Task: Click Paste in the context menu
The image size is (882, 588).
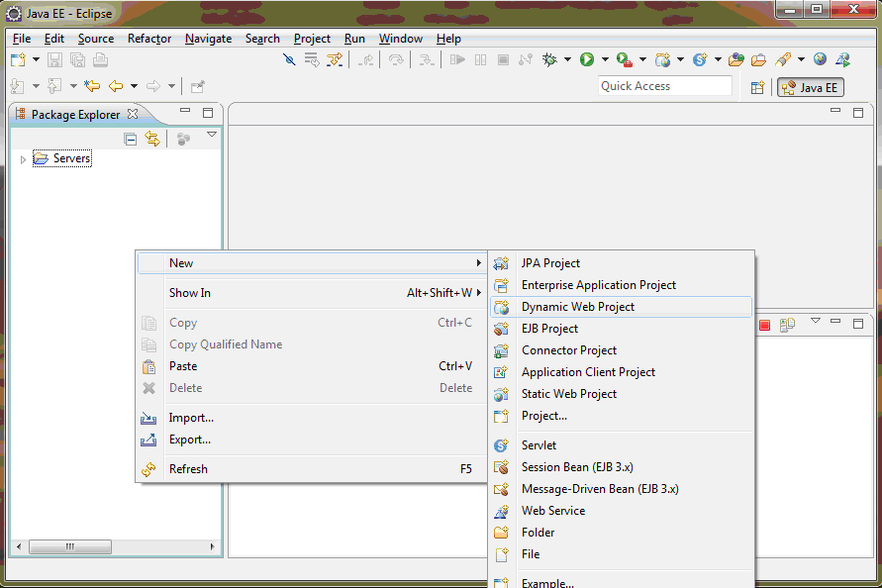Action: 312,366
